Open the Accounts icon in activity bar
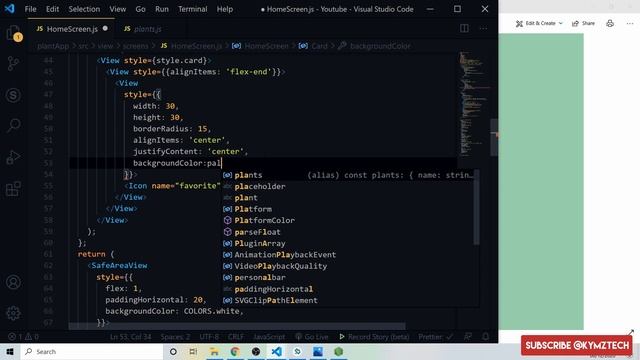 [13, 282]
